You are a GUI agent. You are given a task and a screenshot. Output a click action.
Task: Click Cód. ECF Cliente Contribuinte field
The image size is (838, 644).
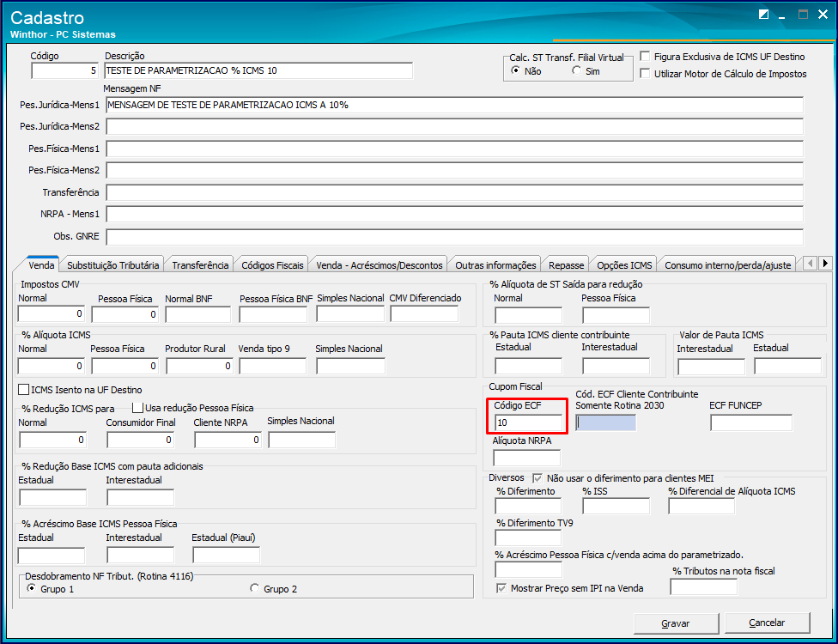(606, 422)
